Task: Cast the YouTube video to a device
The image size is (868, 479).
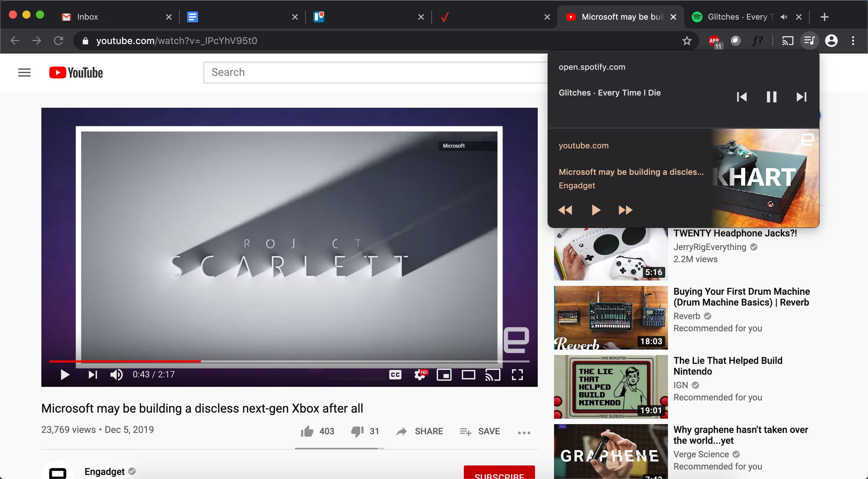Action: [x=493, y=374]
